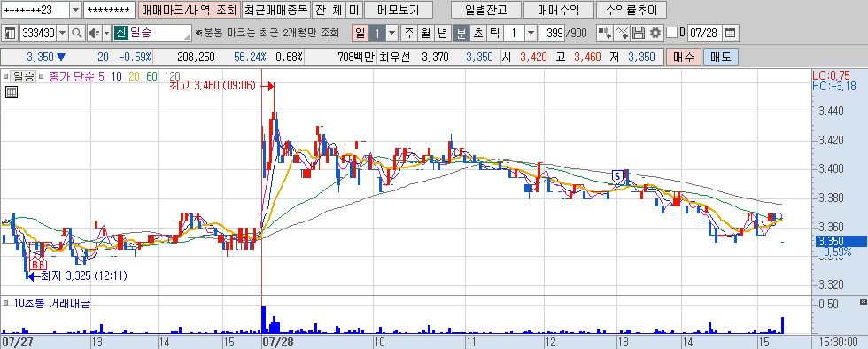Expand the minute interval dropdown after 틱 1
The image size is (868, 349).
(531, 34)
